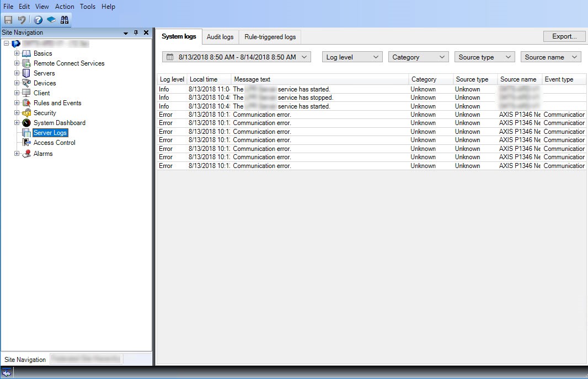Open the Category filter dropdown

tap(418, 56)
